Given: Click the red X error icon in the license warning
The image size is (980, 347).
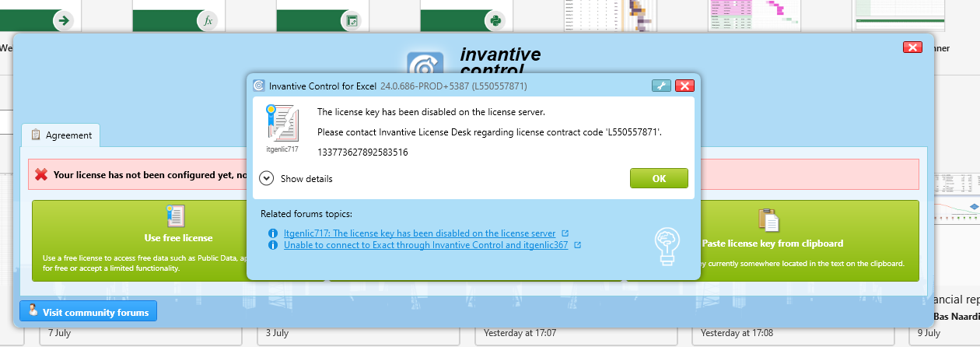Looking at the screenshot, I should (41, 175).
